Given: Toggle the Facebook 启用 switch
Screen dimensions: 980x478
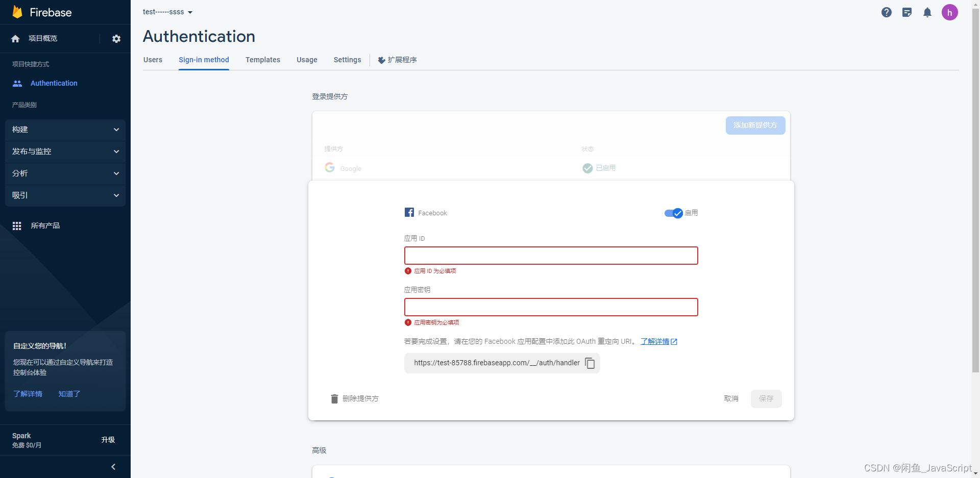Looking at the screenshot, I should point(673,213).
